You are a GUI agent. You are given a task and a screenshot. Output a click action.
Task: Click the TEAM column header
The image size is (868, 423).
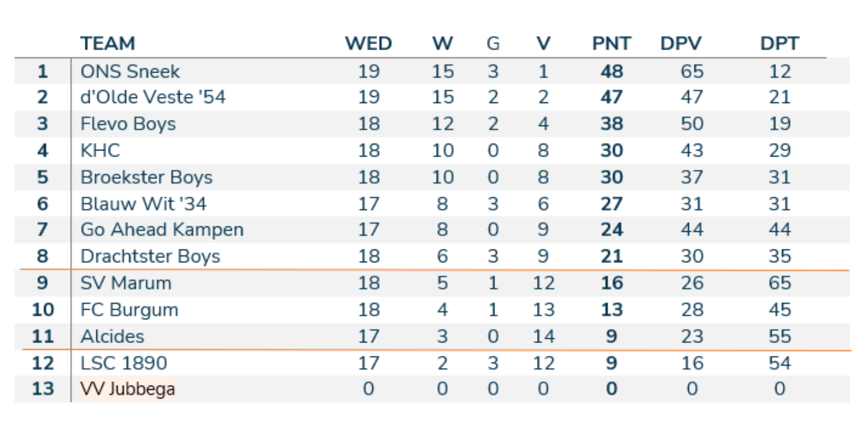[x=107, y=44]
